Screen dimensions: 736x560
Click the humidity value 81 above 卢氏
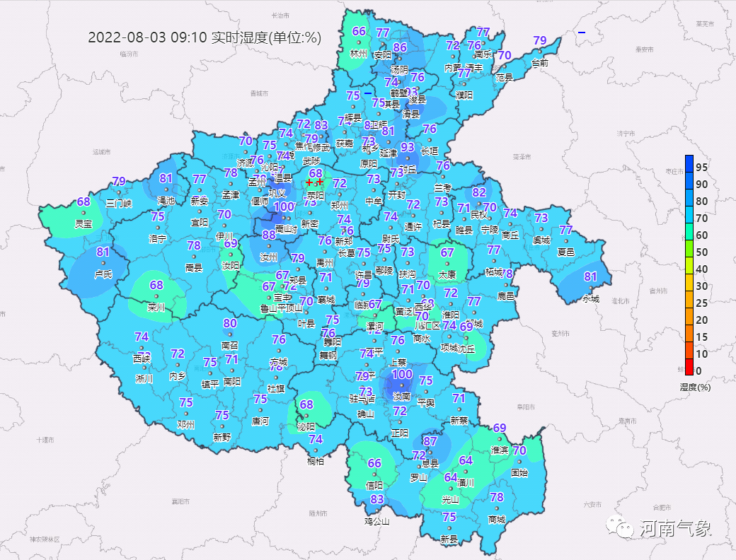point(103,252)
